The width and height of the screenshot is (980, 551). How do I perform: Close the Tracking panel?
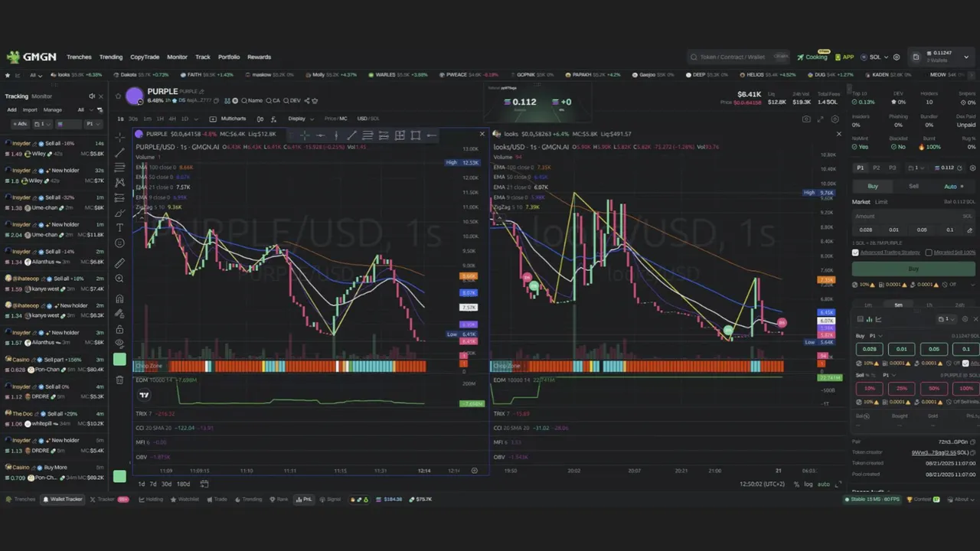102,96
